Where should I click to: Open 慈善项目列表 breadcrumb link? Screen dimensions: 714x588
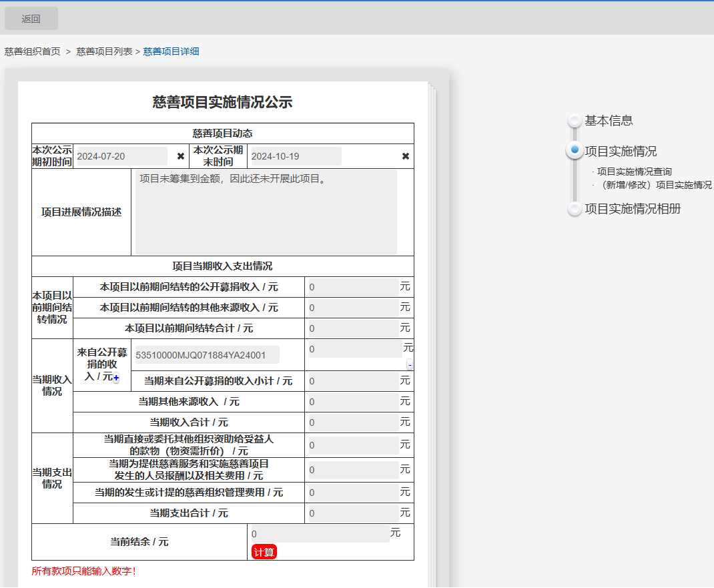pyautogui.click(x=104, y=51)
